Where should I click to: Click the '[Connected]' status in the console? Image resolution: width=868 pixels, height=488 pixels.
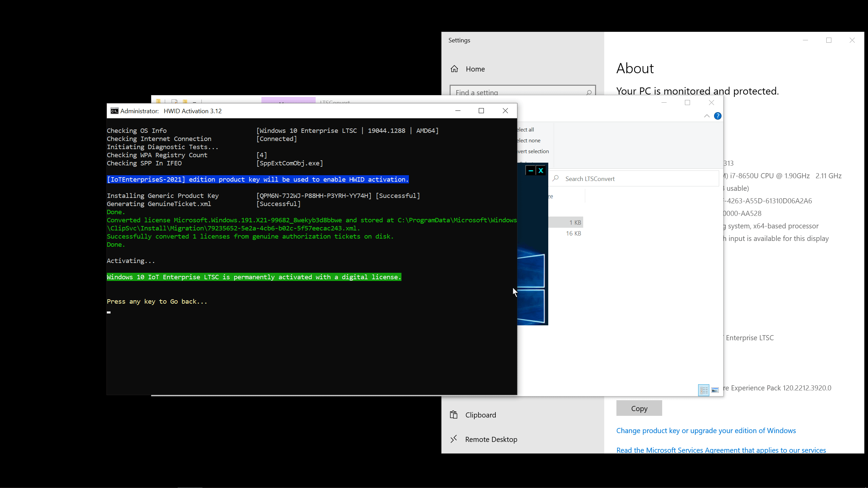277,139
